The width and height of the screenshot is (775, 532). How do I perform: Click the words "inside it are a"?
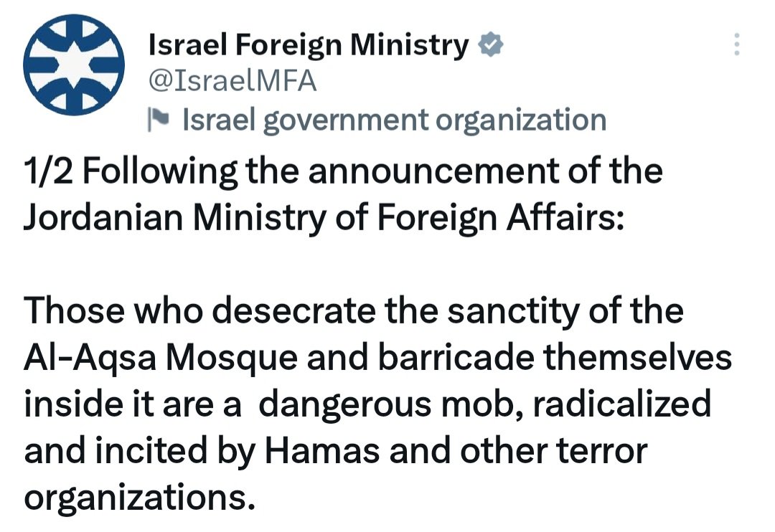(132, 404)
